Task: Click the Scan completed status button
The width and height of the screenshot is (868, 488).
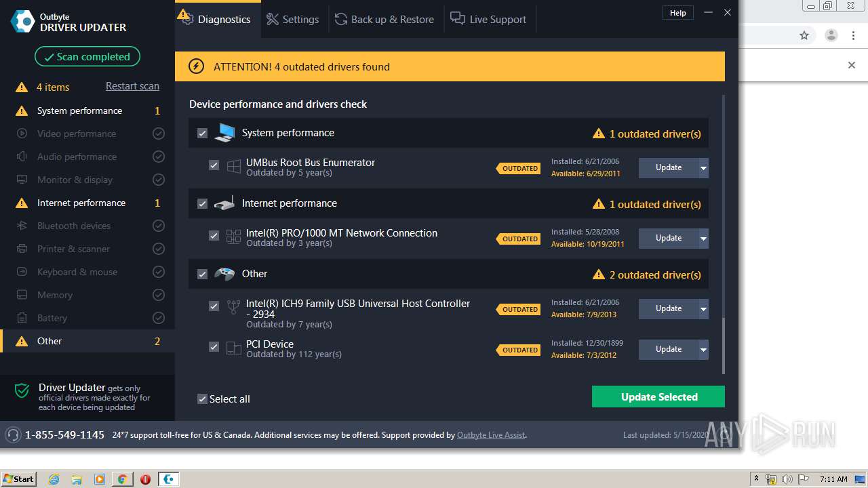Action: pyautogui.click(x=87, y=57)
